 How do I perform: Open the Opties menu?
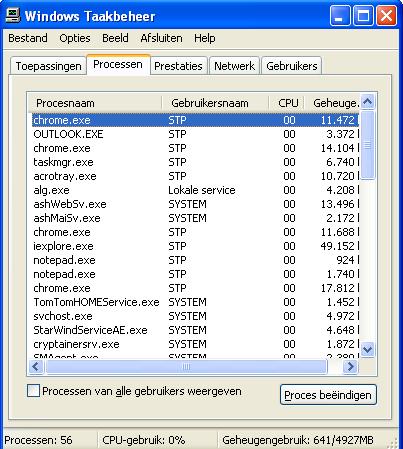[75, 38]
